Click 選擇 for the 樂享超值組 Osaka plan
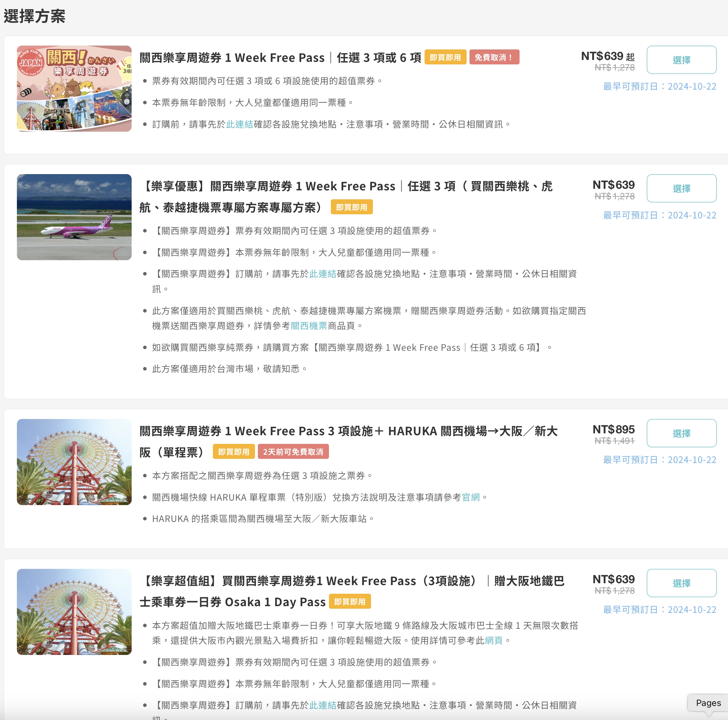The width and height of the screenshot is (728, 720). pos(681,583)
